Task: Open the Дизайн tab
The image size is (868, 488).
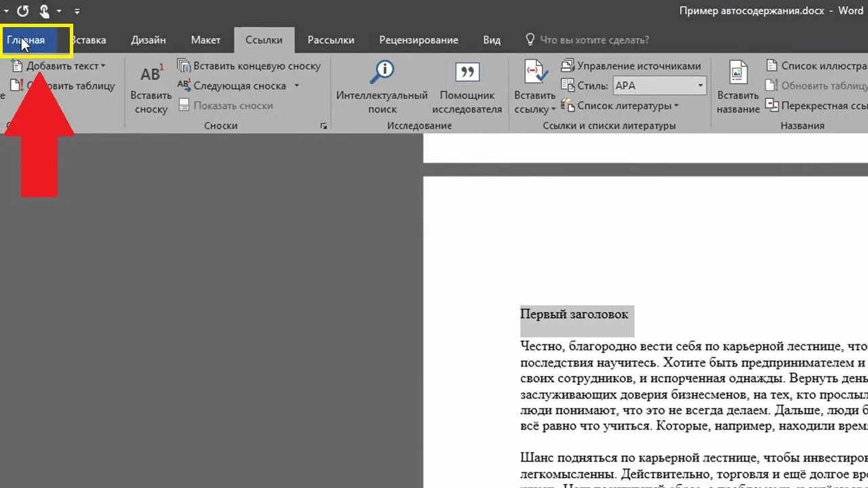Action: pyautogui.click(x=149, y=40)
